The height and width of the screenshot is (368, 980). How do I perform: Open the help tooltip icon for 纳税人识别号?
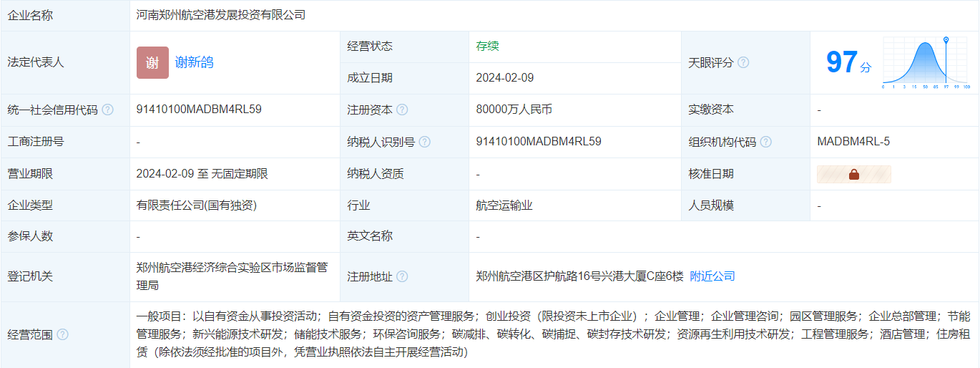(425, 142)
